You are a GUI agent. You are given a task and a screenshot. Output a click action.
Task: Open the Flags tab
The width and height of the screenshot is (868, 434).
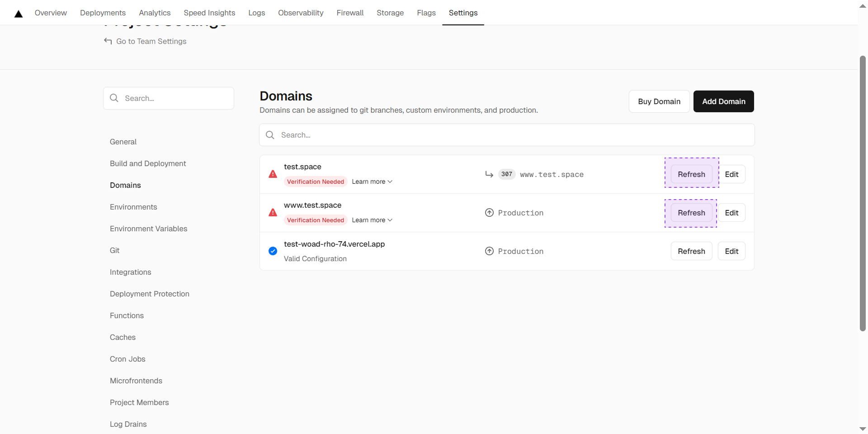pyautogui.click(x=426, y=13)
